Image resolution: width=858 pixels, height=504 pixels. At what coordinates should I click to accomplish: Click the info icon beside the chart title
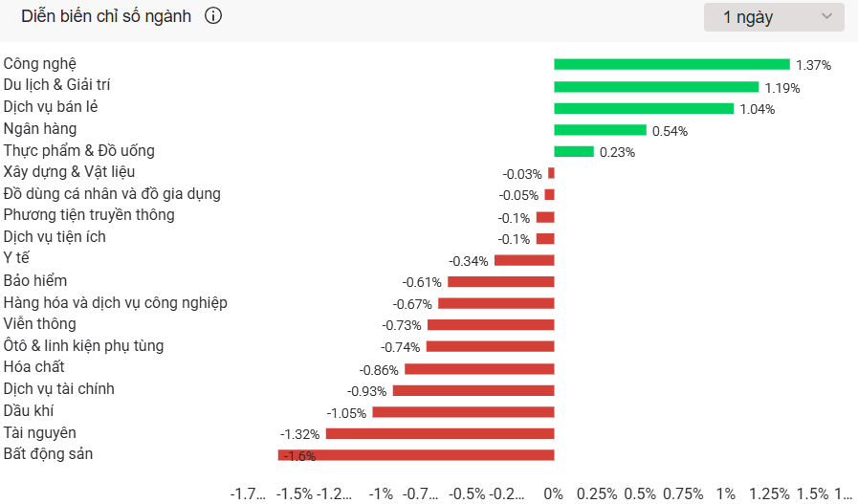click(213, 16)
